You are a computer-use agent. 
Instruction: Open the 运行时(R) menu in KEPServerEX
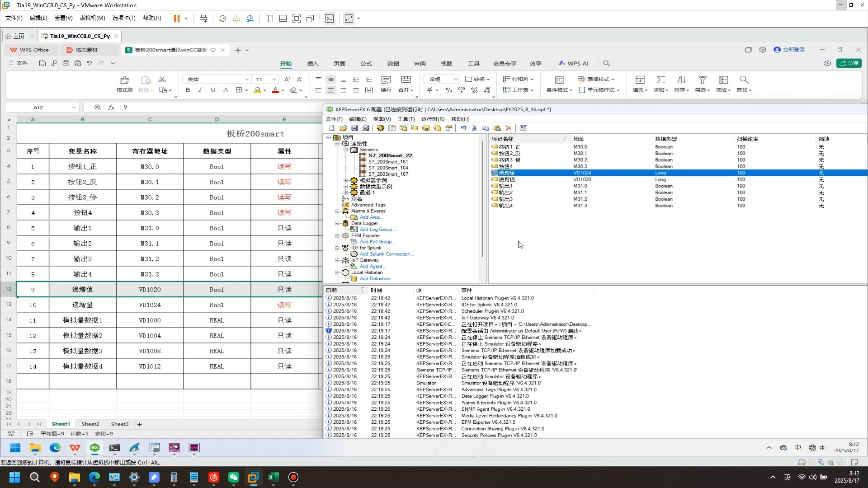pyautogui.click(x=433, y=119)
